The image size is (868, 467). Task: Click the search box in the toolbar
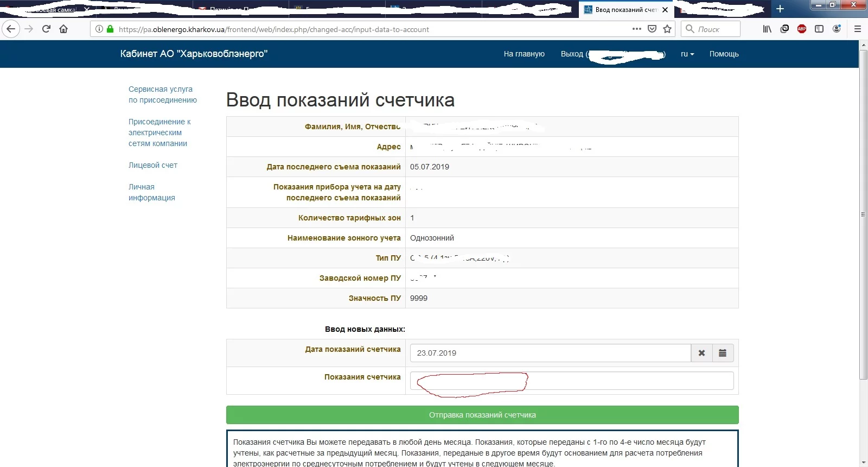pyautogui.click(x=711, y=29)
